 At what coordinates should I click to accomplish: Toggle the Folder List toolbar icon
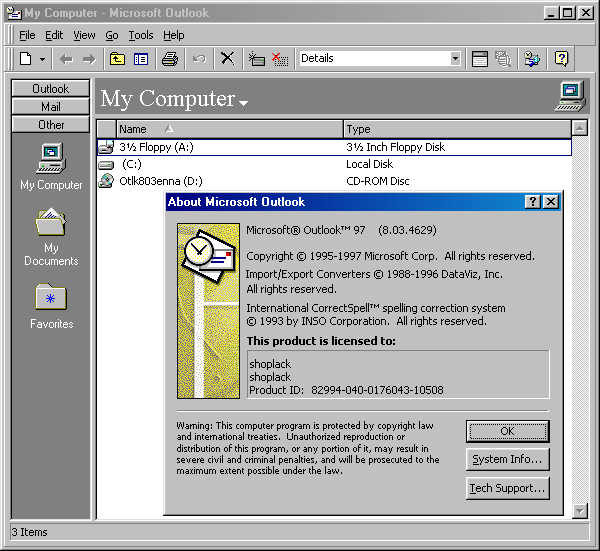coord(141,59)
